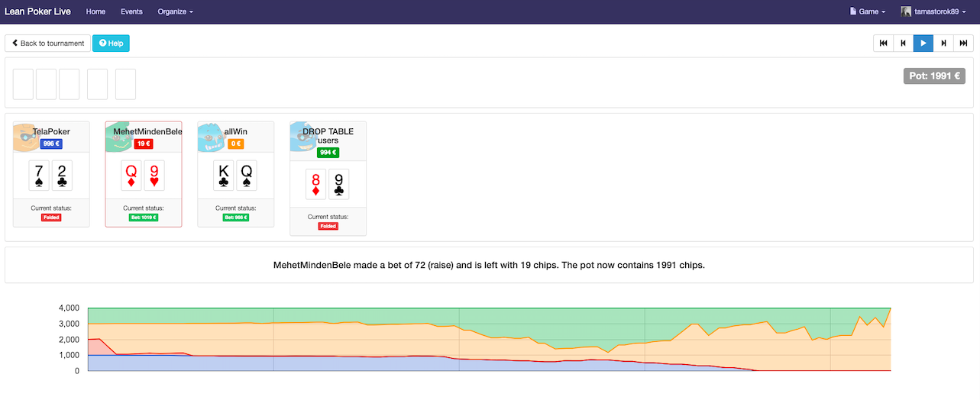Click the Lean Poker Live brand link
The image size is (980, 400).
point(37,12)
